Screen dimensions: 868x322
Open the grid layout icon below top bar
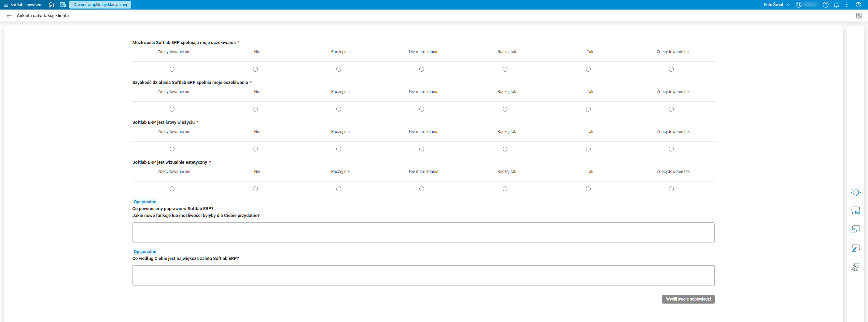(859, 16)
